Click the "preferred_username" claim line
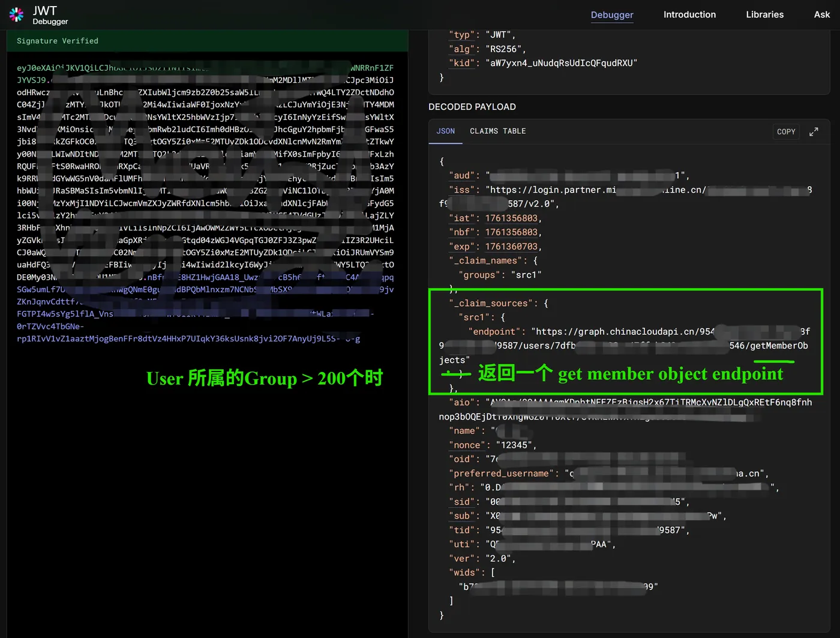 pos(608,474)
